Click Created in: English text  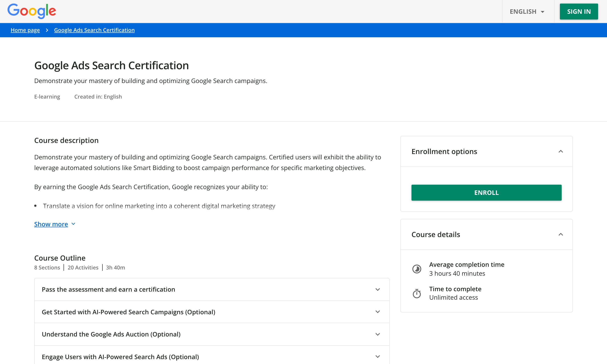98,97
